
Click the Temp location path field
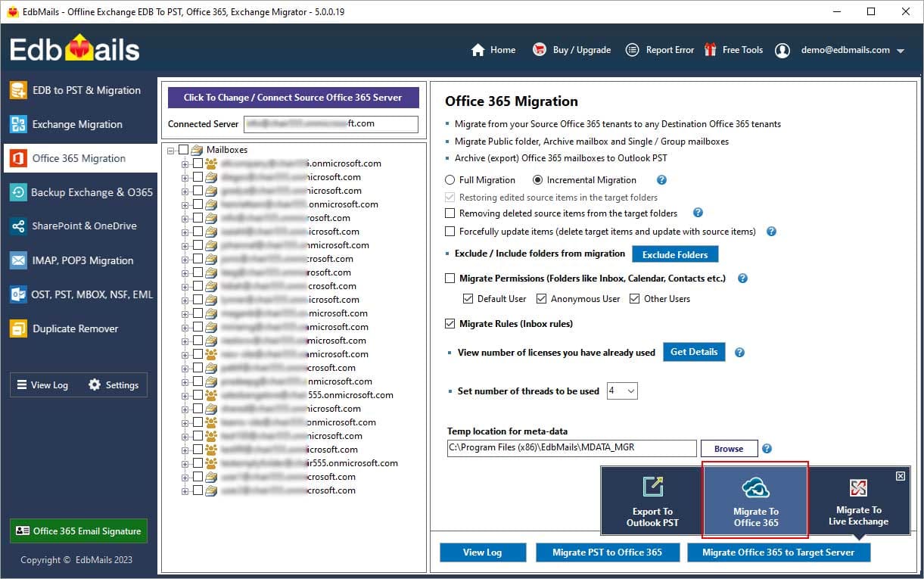(571, 448)
